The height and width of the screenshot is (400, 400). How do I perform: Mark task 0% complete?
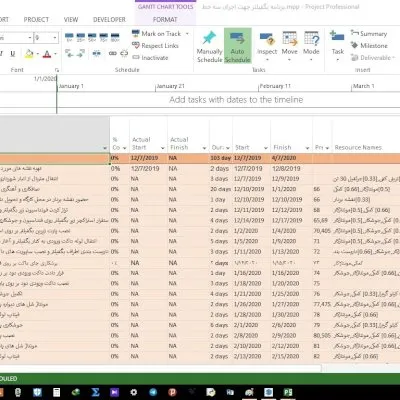[x=69, y=37]
